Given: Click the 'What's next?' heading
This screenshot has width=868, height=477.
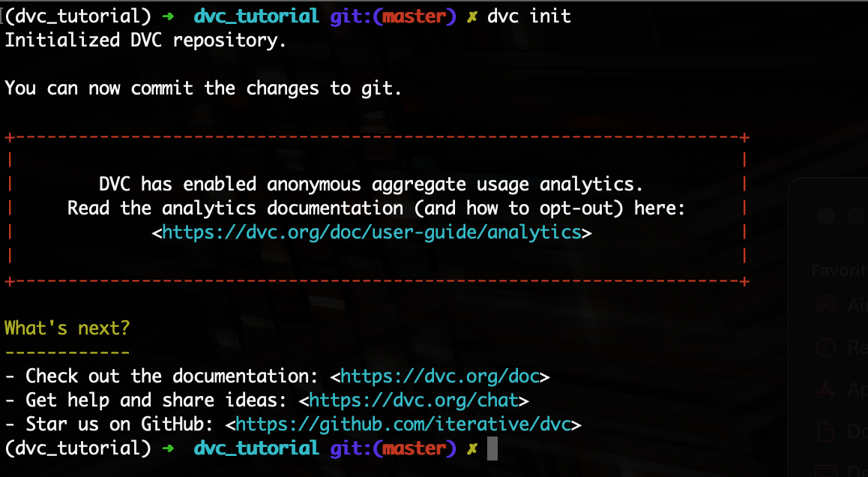Looking at the screenshot, I should tap(67, 328).
